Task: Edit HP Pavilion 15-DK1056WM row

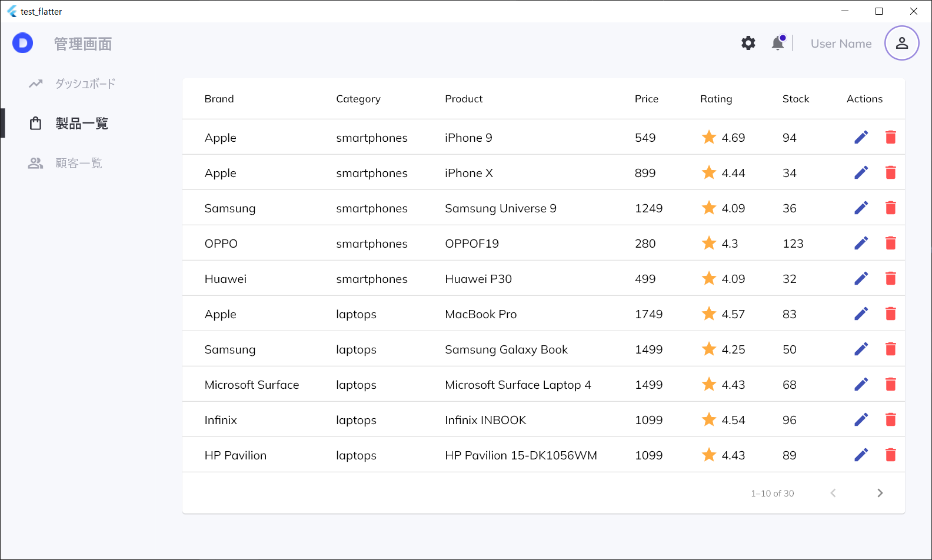Action: pyautogui.click(x=861, y=455)
